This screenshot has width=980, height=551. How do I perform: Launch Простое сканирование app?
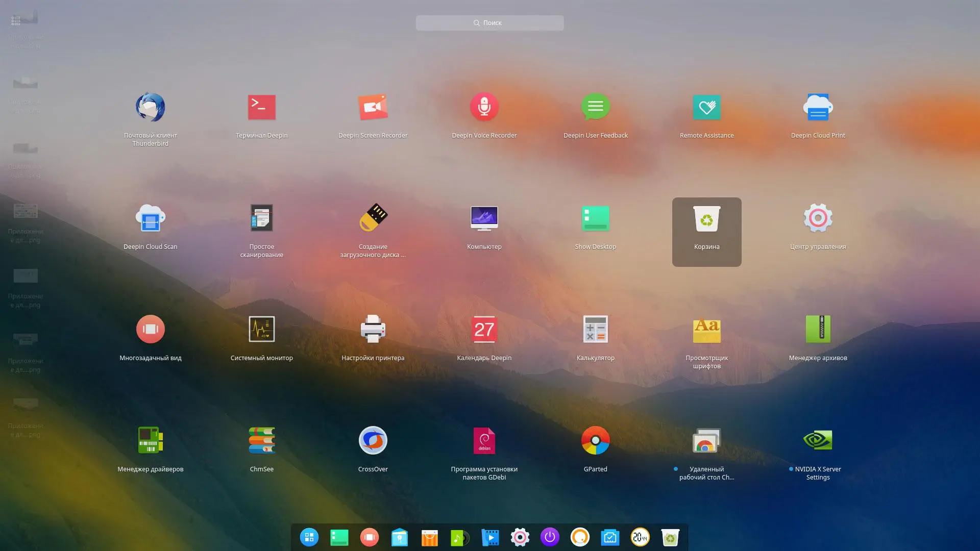[261, 218]
